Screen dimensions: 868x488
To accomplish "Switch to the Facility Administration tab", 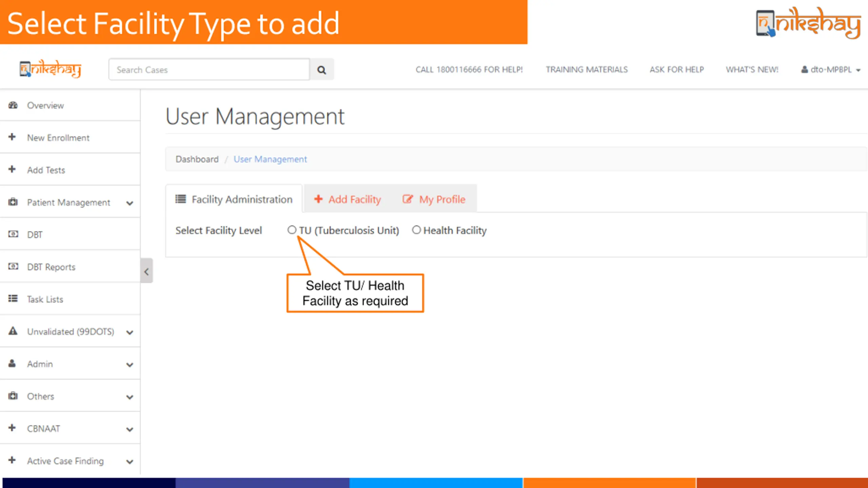I will tap(234, 199).
